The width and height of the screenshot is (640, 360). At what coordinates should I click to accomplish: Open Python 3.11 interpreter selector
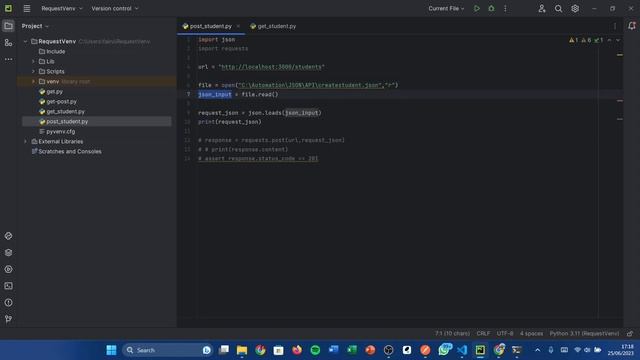(x=584, y=333)
